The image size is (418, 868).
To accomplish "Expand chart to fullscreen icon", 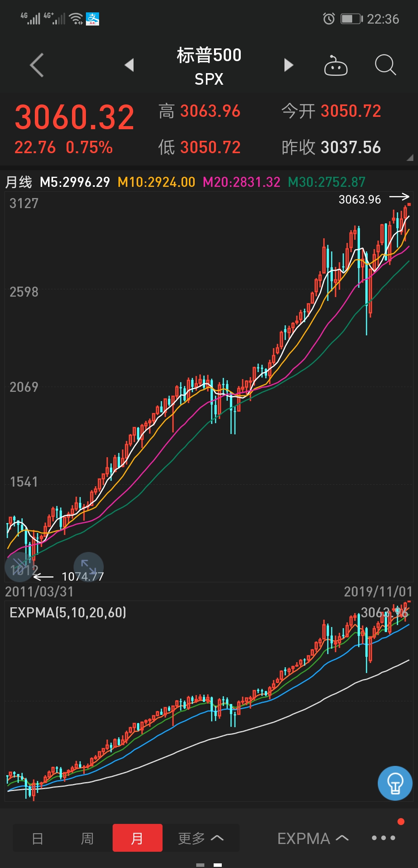I will point(89,567).
